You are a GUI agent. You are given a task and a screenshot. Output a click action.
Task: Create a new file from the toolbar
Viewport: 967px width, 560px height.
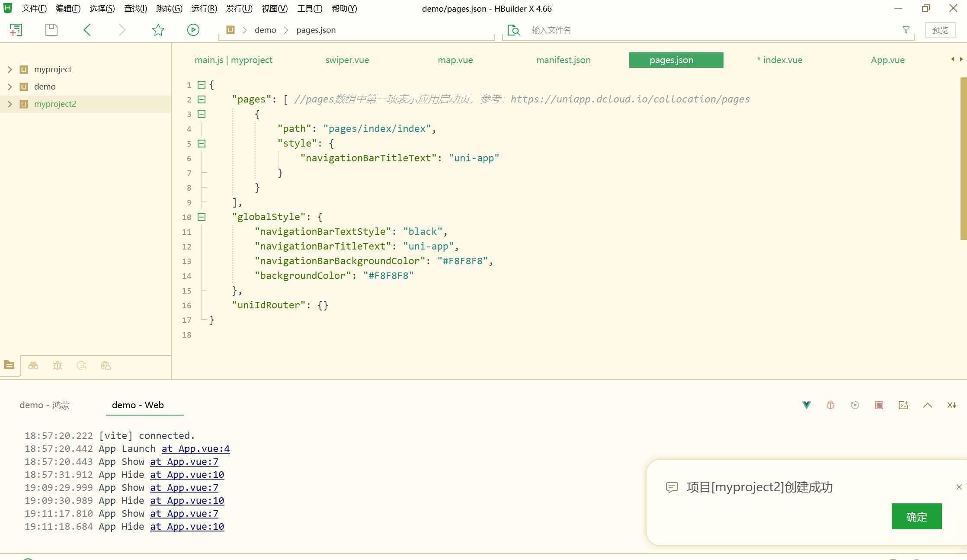(16, 30)
